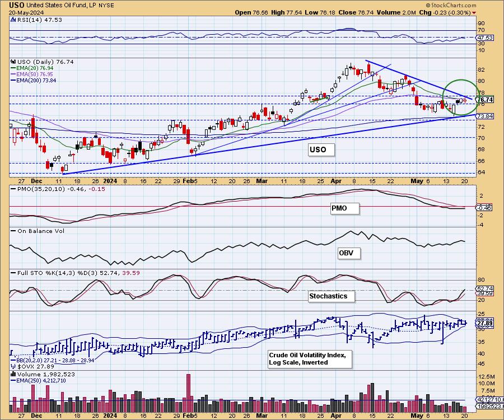Click the '$OVX 27.89' legend entry
This screenshot has height=420, width=504.
point(32,366)
